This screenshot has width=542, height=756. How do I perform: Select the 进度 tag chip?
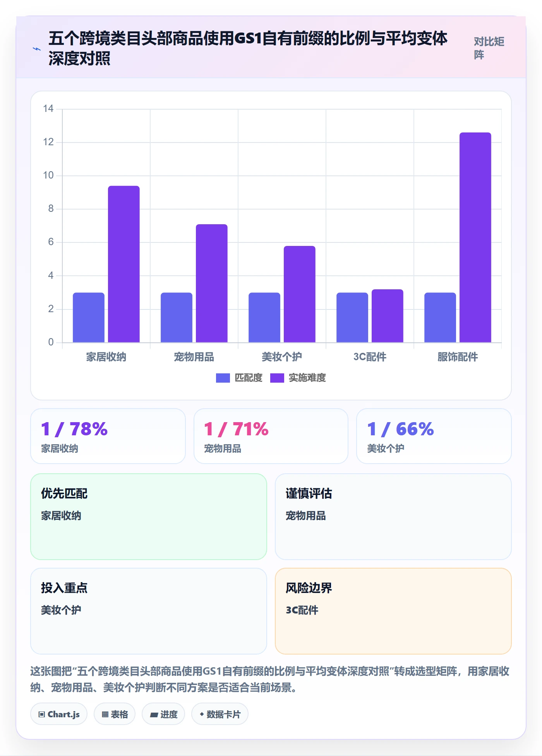coord(163,714)
